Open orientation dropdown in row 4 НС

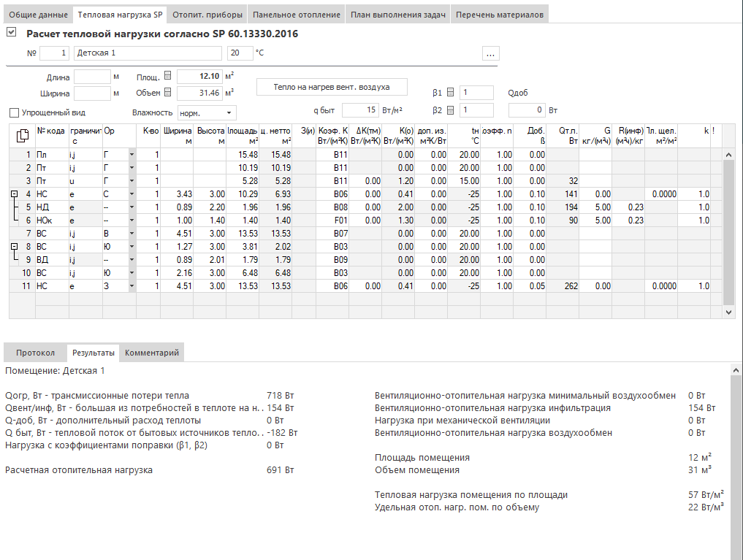(x=132, y=194)
